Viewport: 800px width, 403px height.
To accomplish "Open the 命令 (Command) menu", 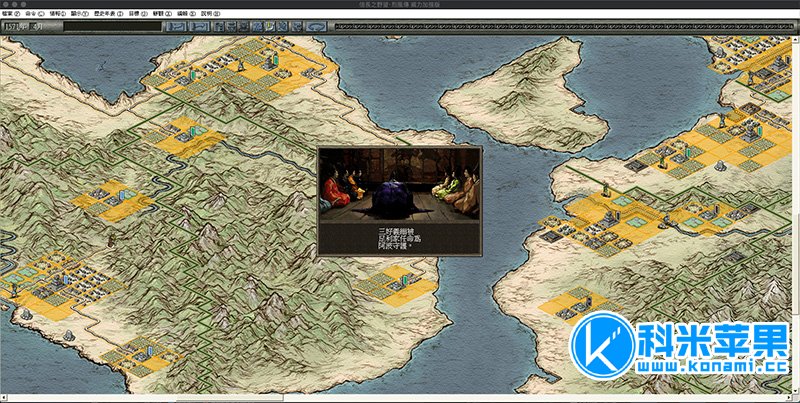I will [34, 14].
